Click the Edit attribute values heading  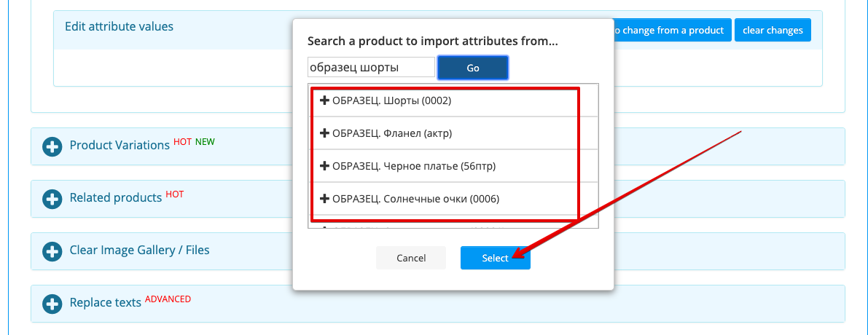(x=119, y=26)
